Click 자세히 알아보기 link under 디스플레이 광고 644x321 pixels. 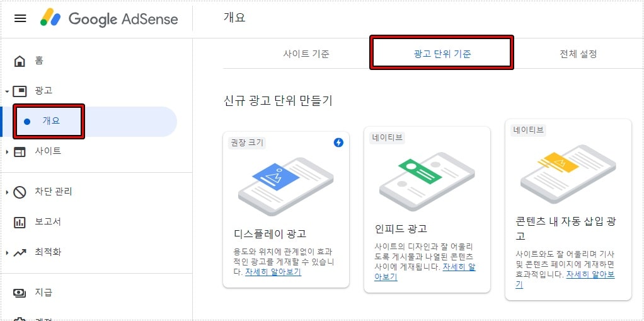tap(273, 272)
